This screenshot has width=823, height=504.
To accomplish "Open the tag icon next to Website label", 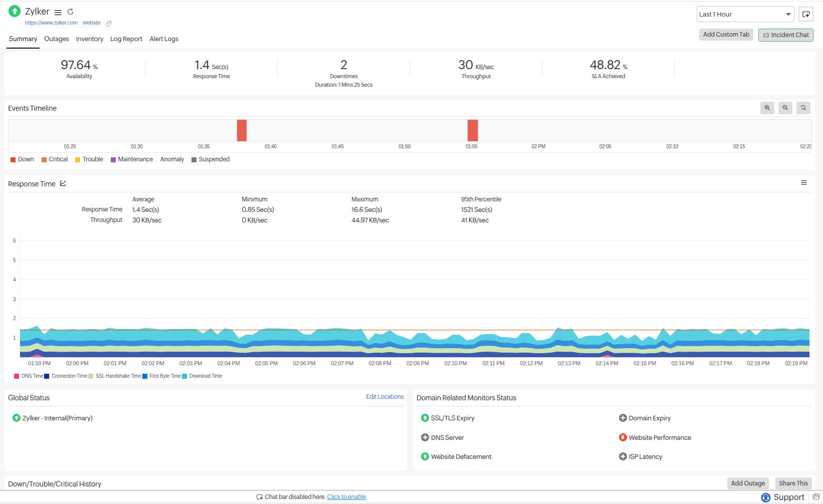I will (x=109, y=23).
